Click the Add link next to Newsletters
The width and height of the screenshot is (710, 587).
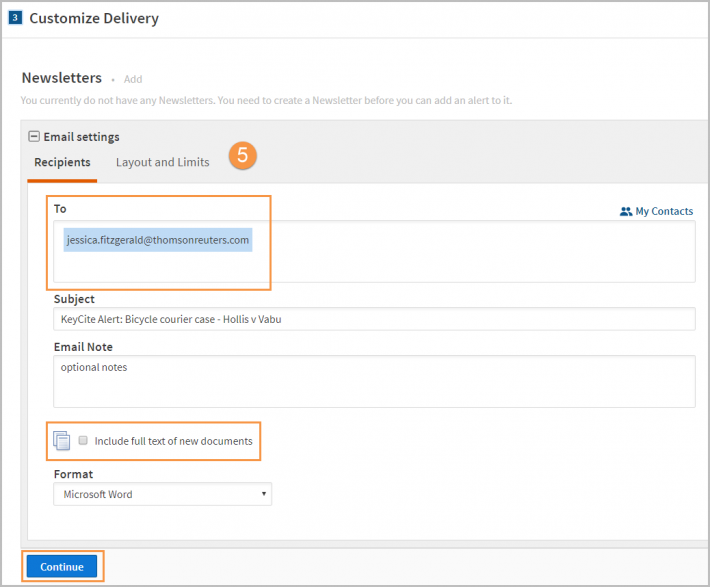tap(133, 79)
